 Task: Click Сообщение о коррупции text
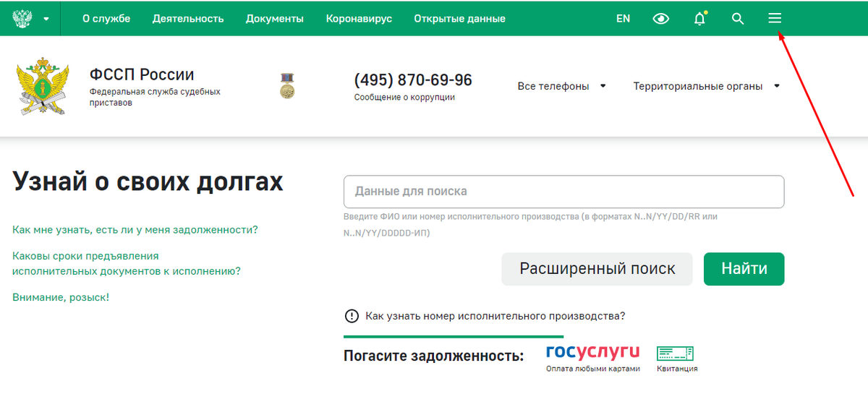click(x=404, y=97)
